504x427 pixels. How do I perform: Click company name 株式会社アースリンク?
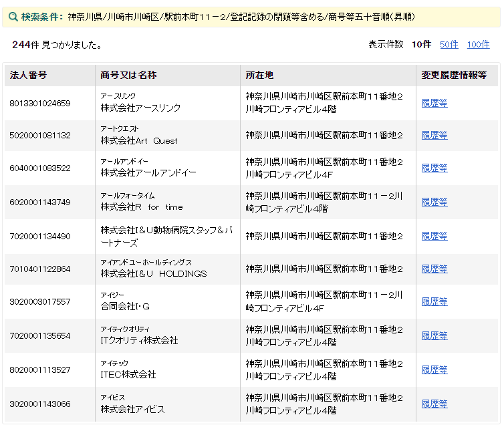(140, 108)
